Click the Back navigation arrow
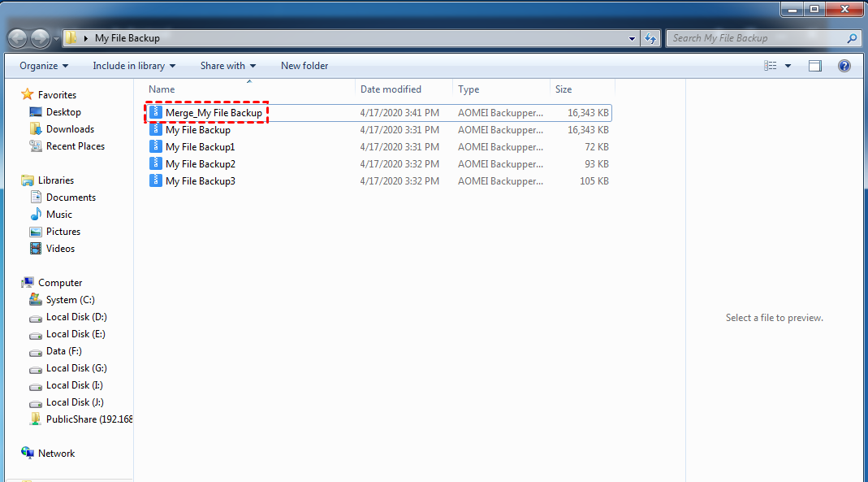The image size is (868, 482). coord(18,38)
